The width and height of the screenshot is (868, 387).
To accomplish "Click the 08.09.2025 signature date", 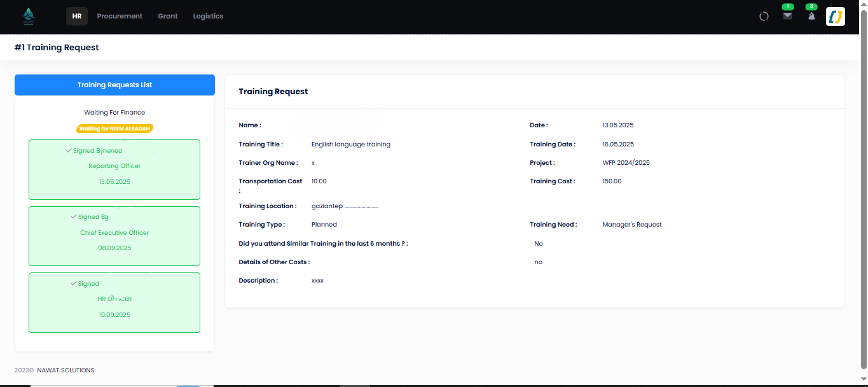I will point(114,248).
